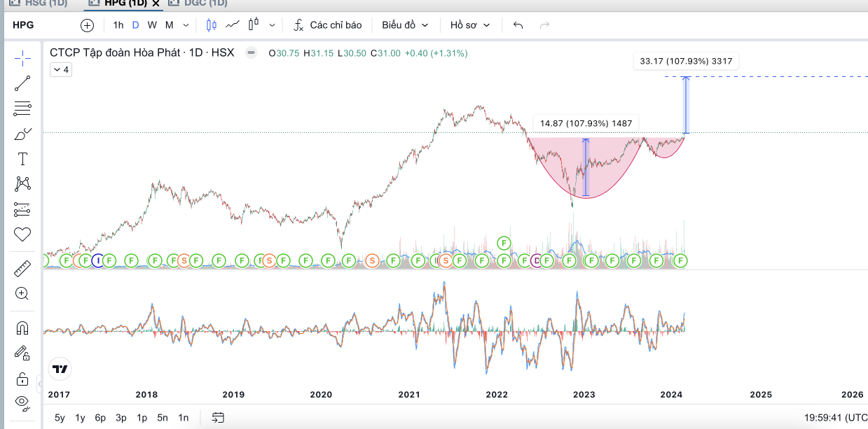Viewport: 868px width, 429px height.
Task: Open the chart patterns tool
Action: coord(22,184)
